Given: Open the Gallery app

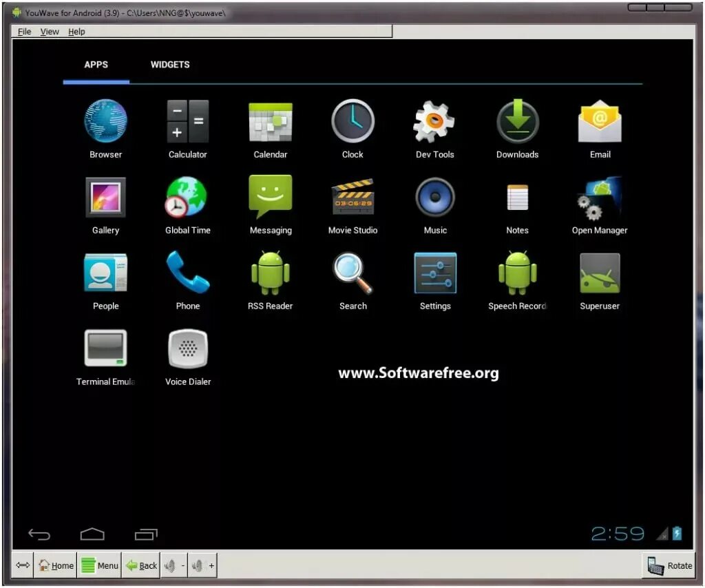Looking at the screenshot, I should tap(105, 204).
